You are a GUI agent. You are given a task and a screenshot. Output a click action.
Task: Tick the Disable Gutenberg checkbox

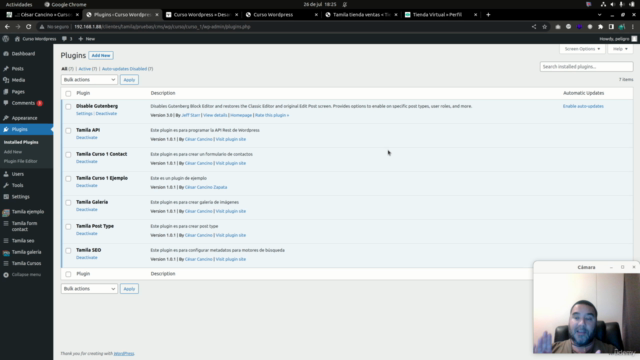click(x=68, y=107)
